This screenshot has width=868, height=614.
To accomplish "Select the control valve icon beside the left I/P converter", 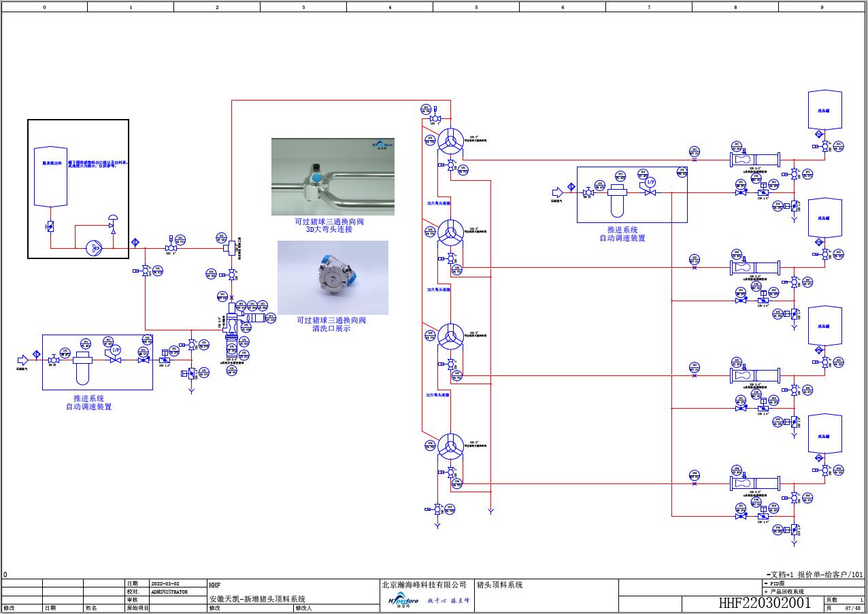I will (x=116, y=360).
